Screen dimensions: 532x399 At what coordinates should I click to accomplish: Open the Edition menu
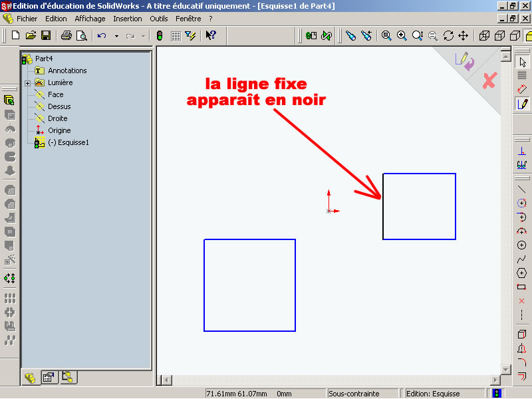pyautogui.click(x=56, y=19)
